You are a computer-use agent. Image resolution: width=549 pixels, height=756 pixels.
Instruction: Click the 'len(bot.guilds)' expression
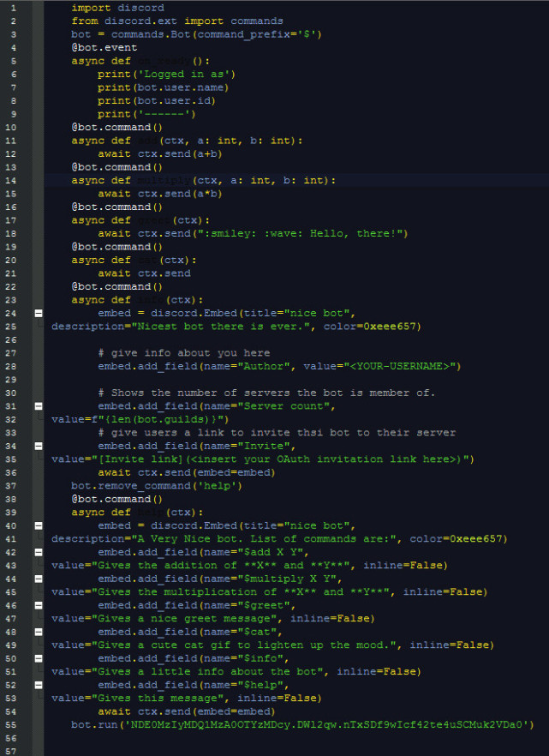pos(160,419)
